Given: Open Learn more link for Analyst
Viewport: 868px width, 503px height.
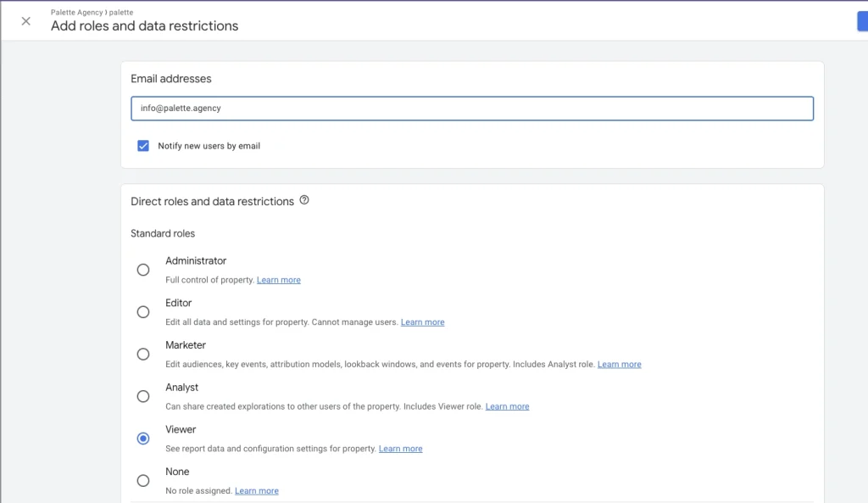Looking at the screenshot, I should click(507, 406).
